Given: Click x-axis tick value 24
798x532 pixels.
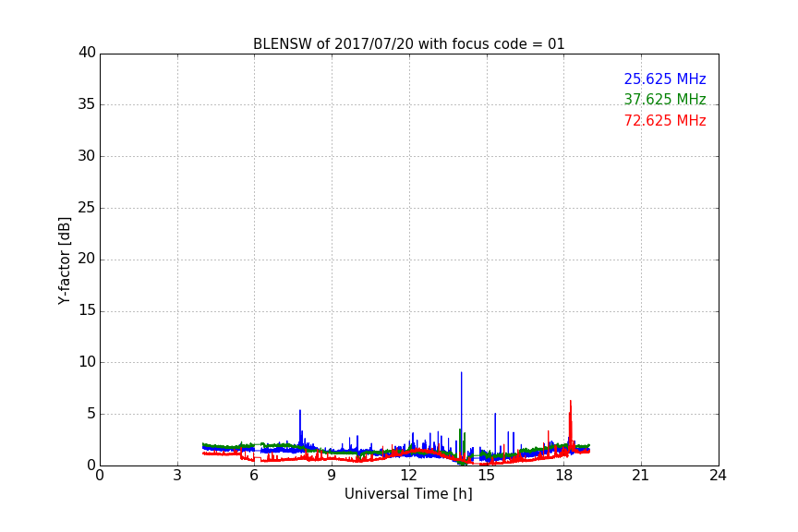Looking at the screenshot, I should [718, 476].
